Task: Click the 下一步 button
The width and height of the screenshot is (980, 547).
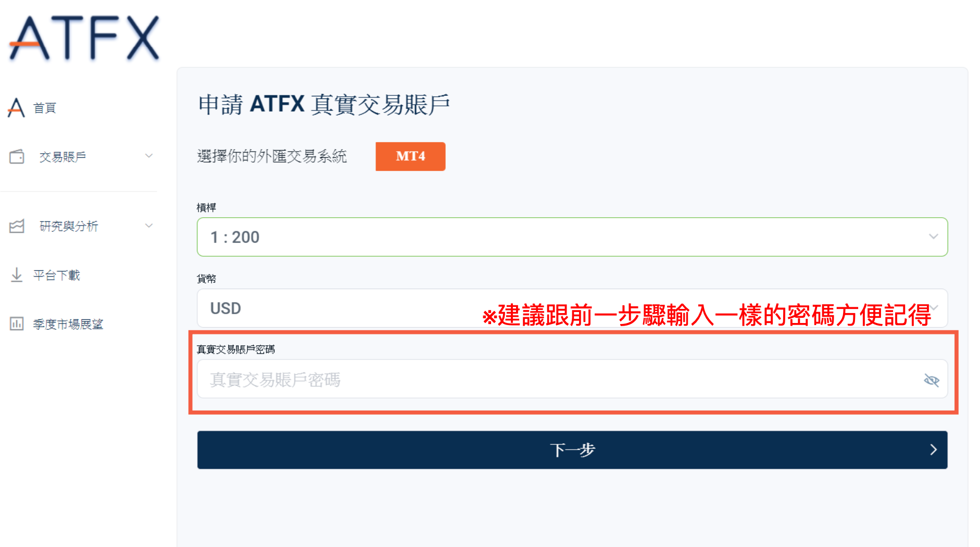Action: (572, 450)
